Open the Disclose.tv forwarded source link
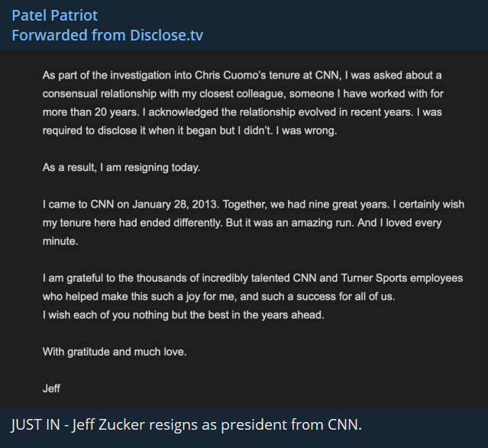This screenshot has width=488, height=448. 164,35
